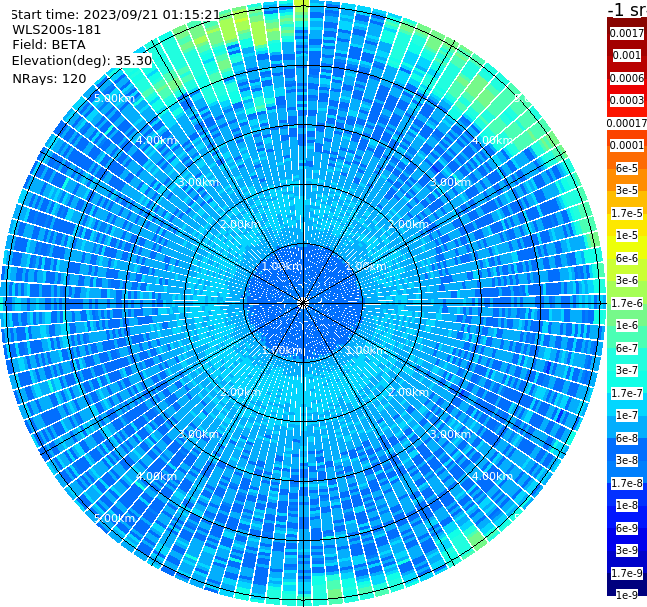The height and width of the screenshot is (607, 647).
Task: Click the 0.0006 colorbar tick label
Action: point(627,78)
